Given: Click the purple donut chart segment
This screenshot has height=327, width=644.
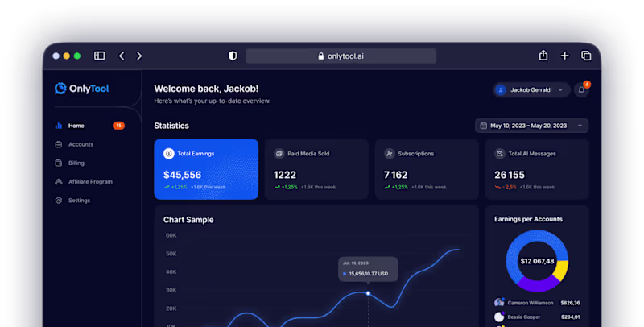Looking at the screenshot, I should [x=537, y=284].
